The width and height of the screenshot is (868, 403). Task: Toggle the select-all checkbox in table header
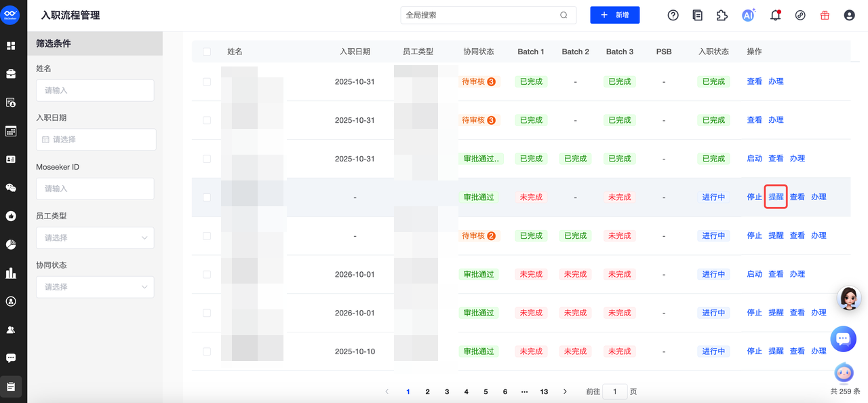(x=207, y=52)
